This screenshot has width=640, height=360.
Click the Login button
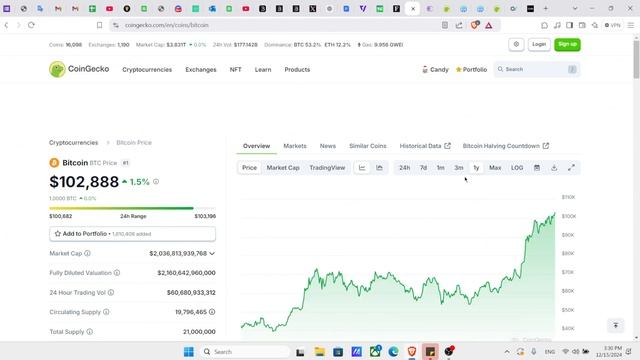(x=539, y=44)
